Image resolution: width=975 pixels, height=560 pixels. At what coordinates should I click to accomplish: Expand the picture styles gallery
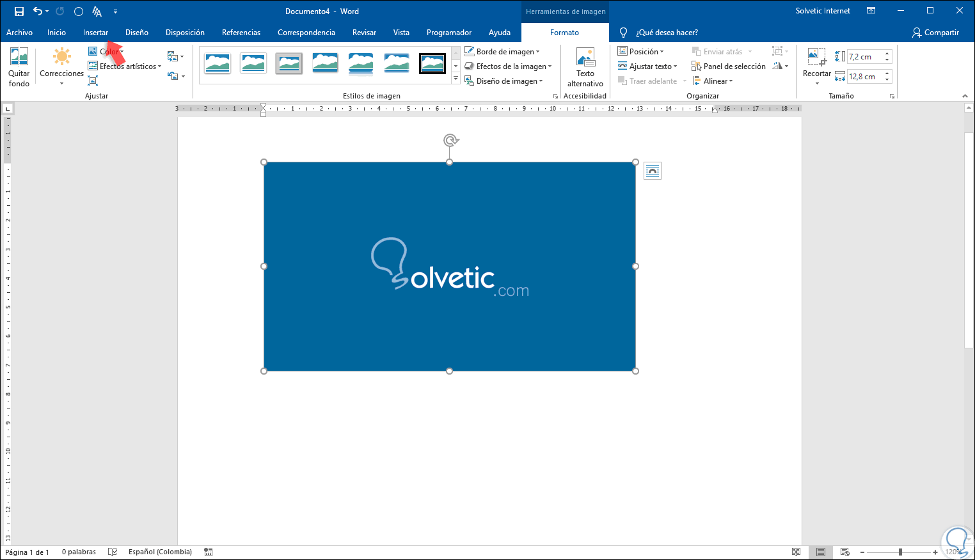coord(456,79)
